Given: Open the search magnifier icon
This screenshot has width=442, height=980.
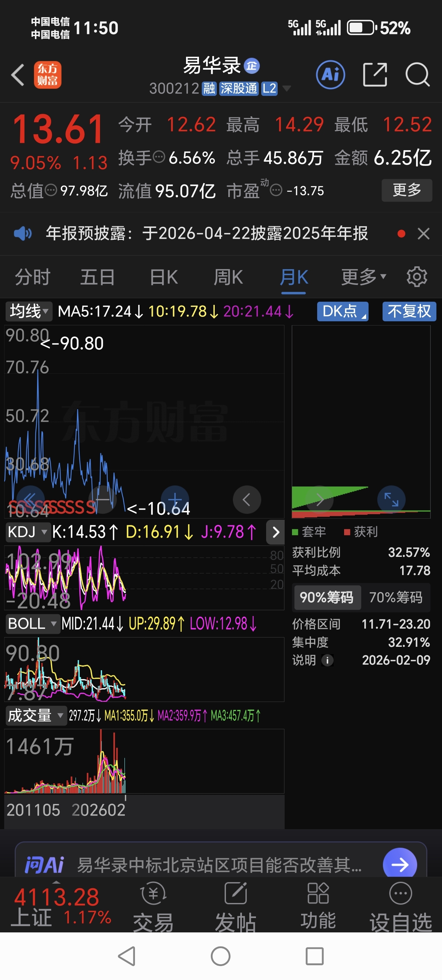Looking at the screenshot, I should pos(417,75).
